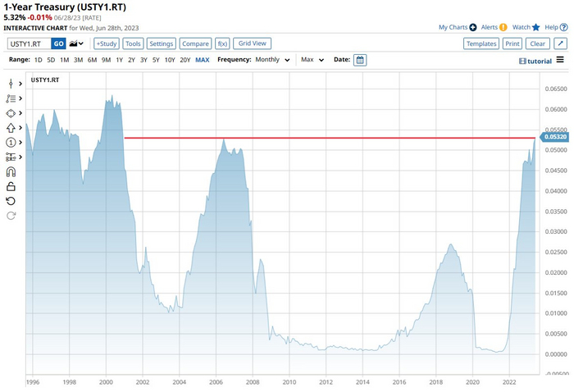Select the 5D range
The image size is (574, 392).
51,60
